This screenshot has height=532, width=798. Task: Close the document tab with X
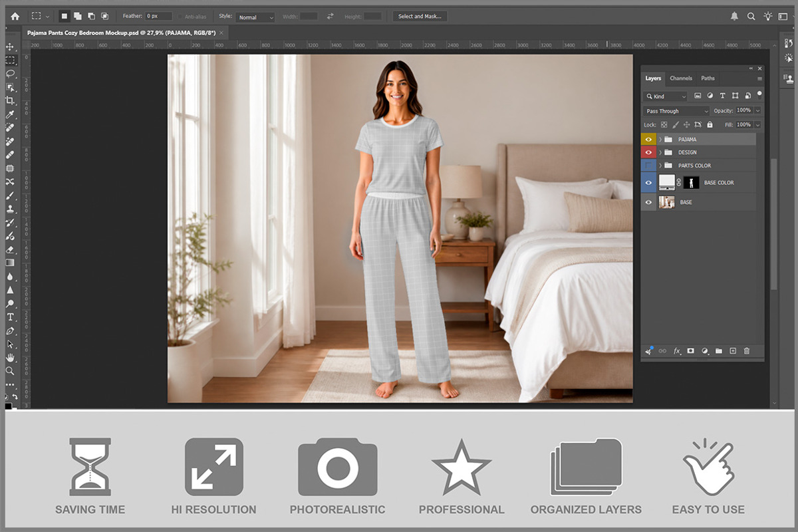point(222,33)
